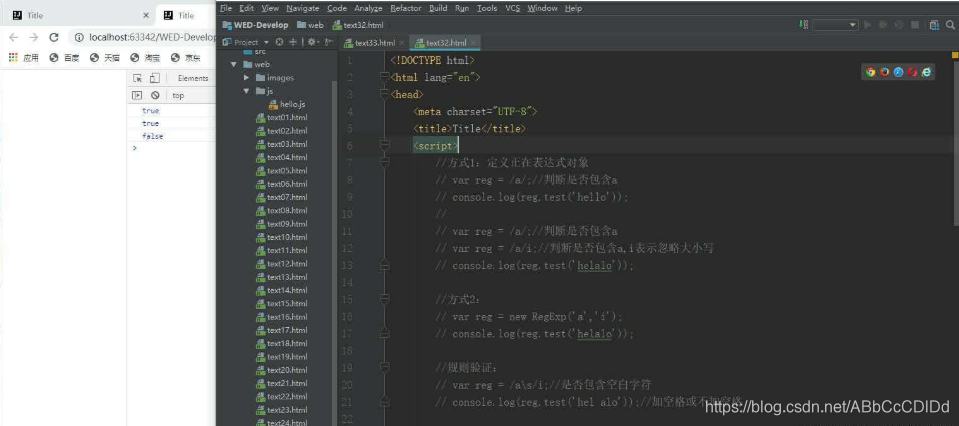
Task: Close the text33.html editor tab
Action: [401, 43]
